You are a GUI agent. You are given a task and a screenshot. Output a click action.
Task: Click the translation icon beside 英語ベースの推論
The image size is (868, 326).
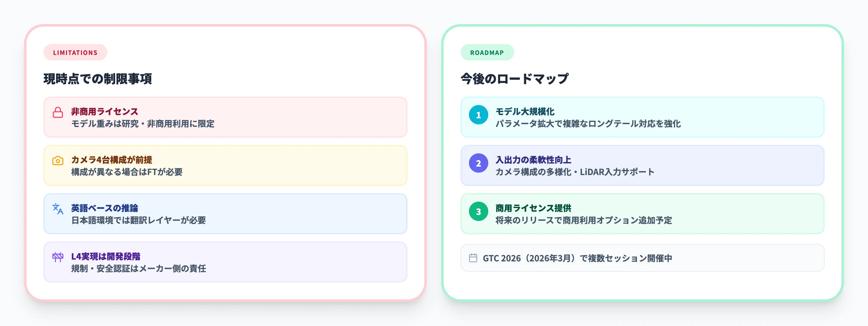pos(58,209)
